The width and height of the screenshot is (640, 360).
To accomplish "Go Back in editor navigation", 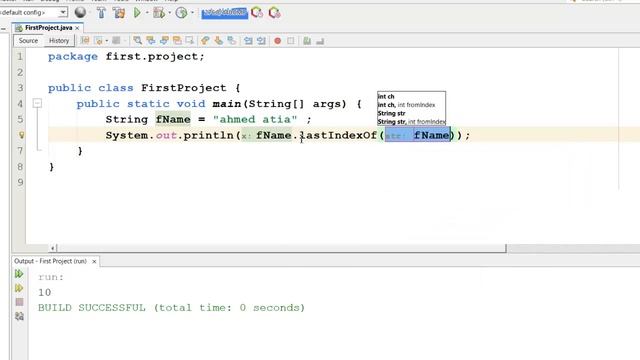I will pos(98,40).
